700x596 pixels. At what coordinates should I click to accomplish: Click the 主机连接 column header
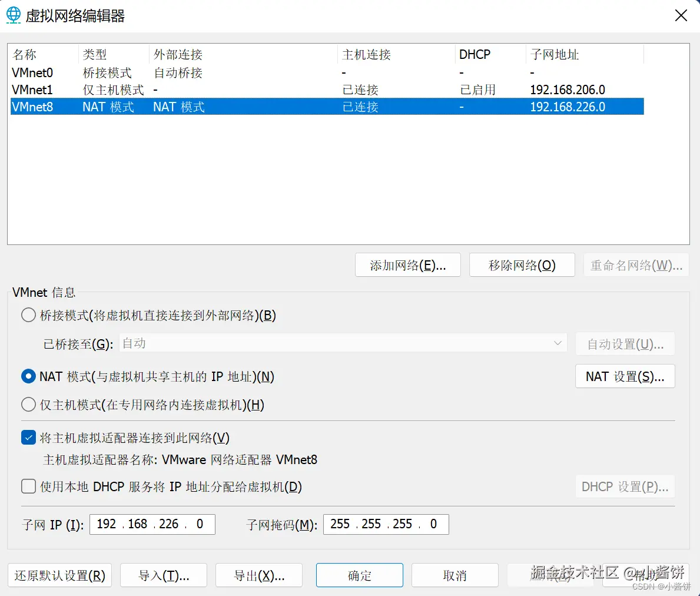(396, 54)
